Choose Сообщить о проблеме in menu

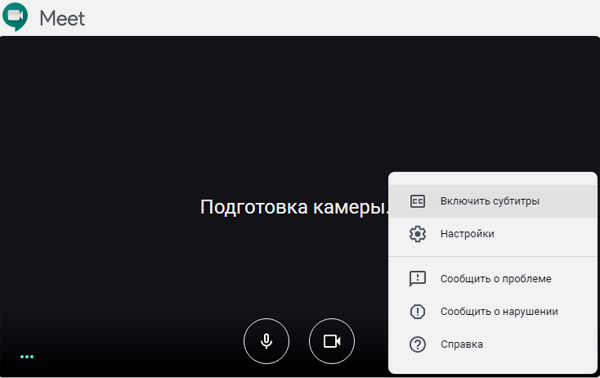click(493, 279)
